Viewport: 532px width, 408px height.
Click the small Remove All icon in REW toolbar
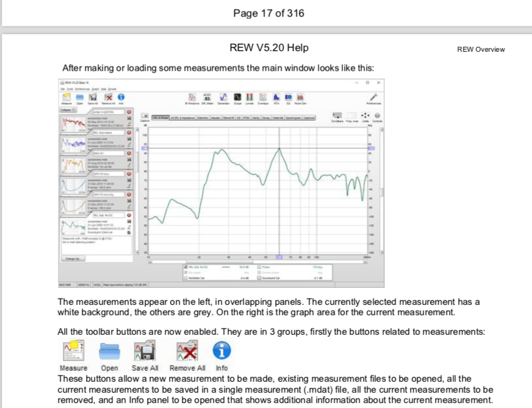point(108,97)
